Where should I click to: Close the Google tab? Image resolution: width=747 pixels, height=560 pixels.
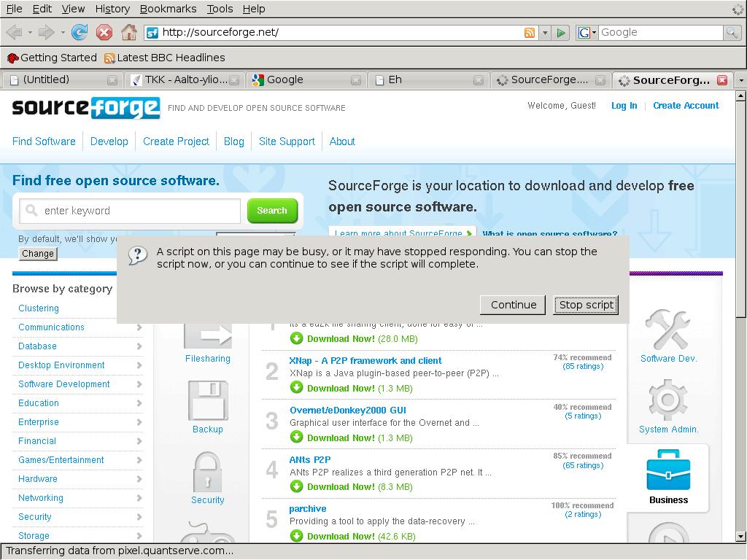[x=355, y=80]
